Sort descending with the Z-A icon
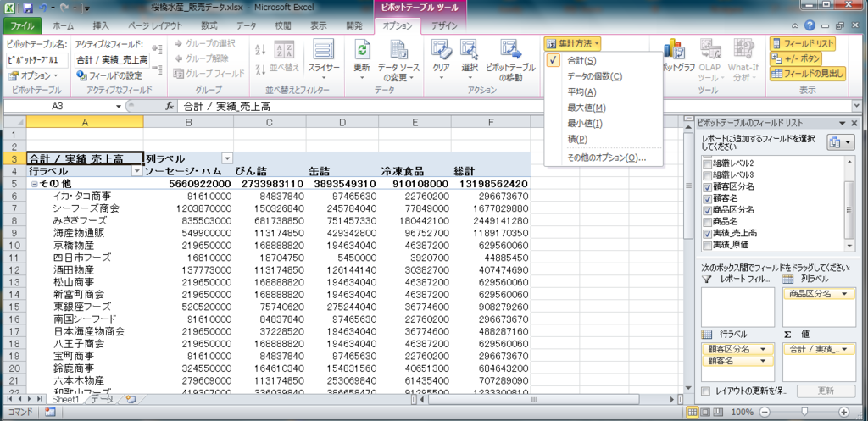 click(x=261, y=69)
